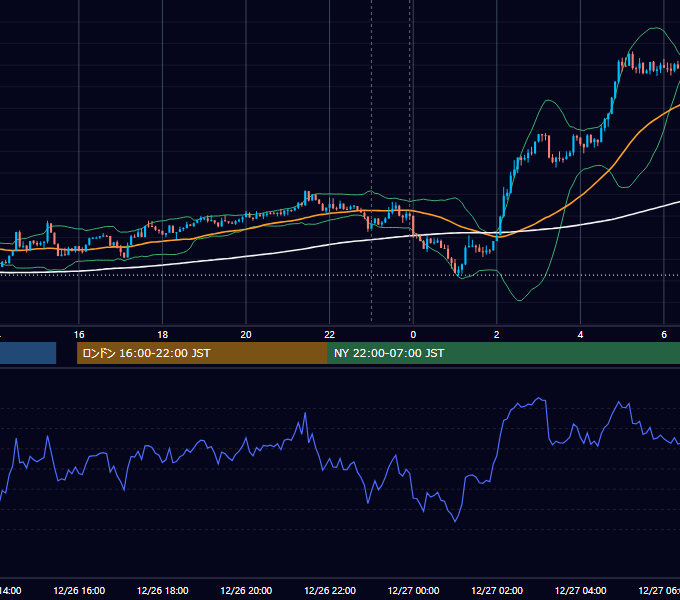Click the 12/26 18:00 date label
Viewport: 680px width, 600px height.
(x=163, y=590)
